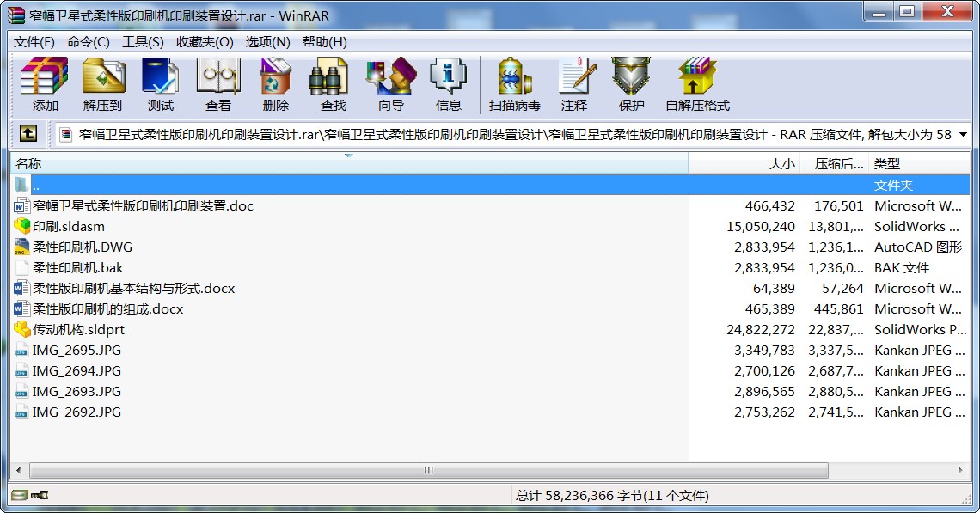
Task: Click the scroll left arrow of horizontal scrollbar
Action: tap(19, 470)
